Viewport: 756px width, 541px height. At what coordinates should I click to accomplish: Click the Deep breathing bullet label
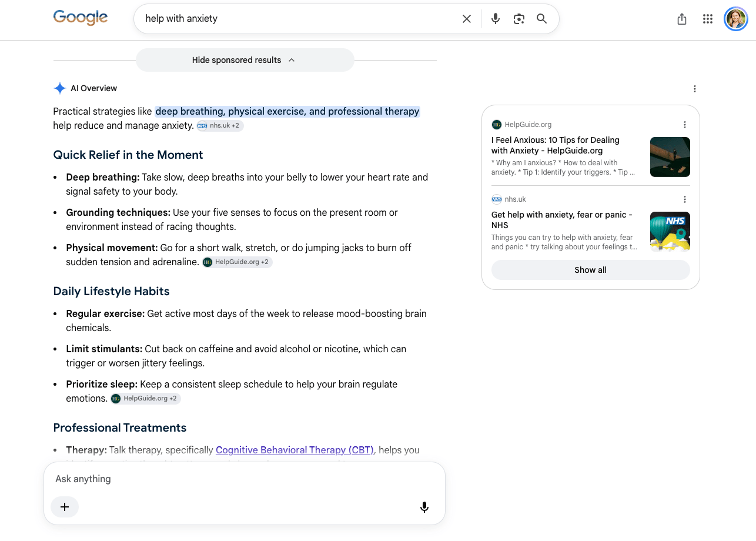103,177
